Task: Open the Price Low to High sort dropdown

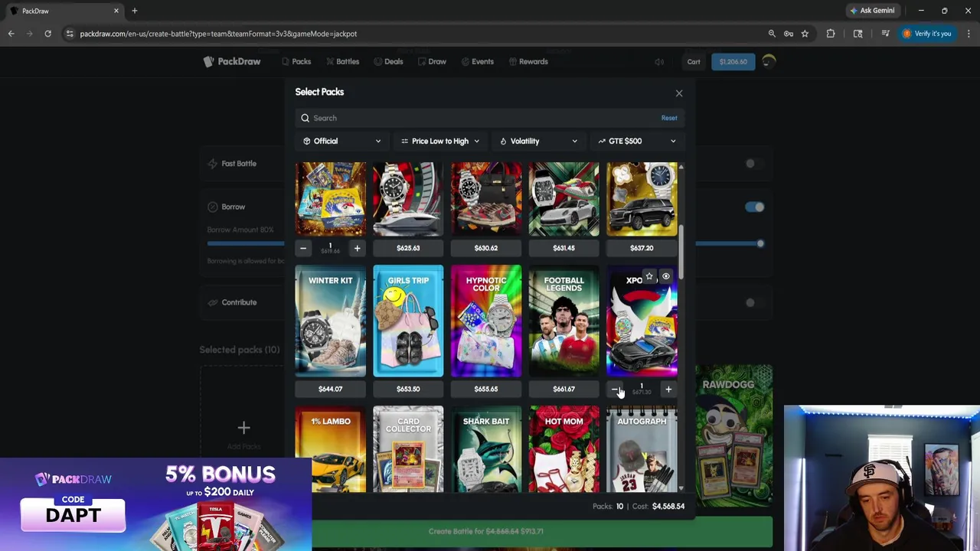Action: [x=440, y=141]
